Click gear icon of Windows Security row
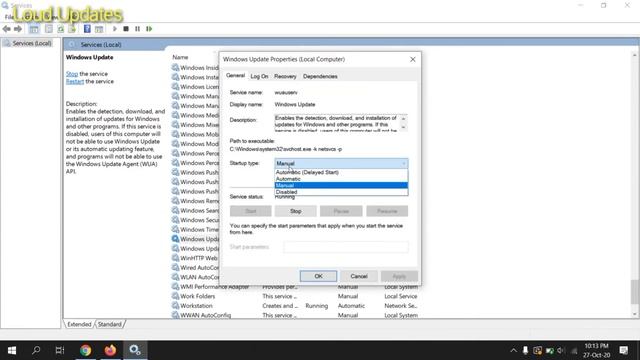This screenshot has height=360, width=640. (176, 220)
